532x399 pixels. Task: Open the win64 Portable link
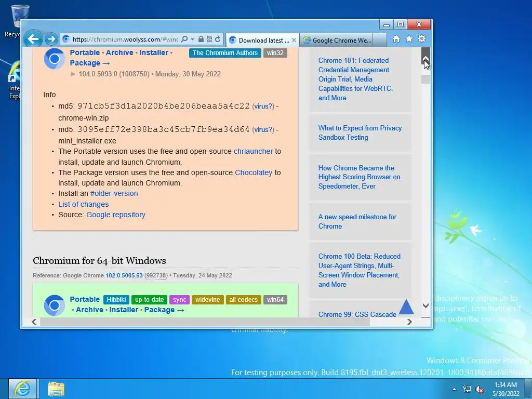(85, 300)
